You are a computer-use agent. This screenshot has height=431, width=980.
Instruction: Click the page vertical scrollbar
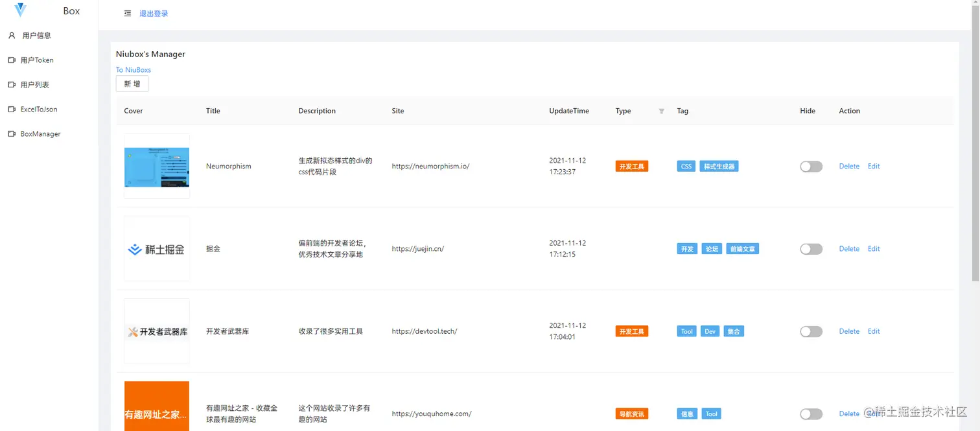point(975,143)
